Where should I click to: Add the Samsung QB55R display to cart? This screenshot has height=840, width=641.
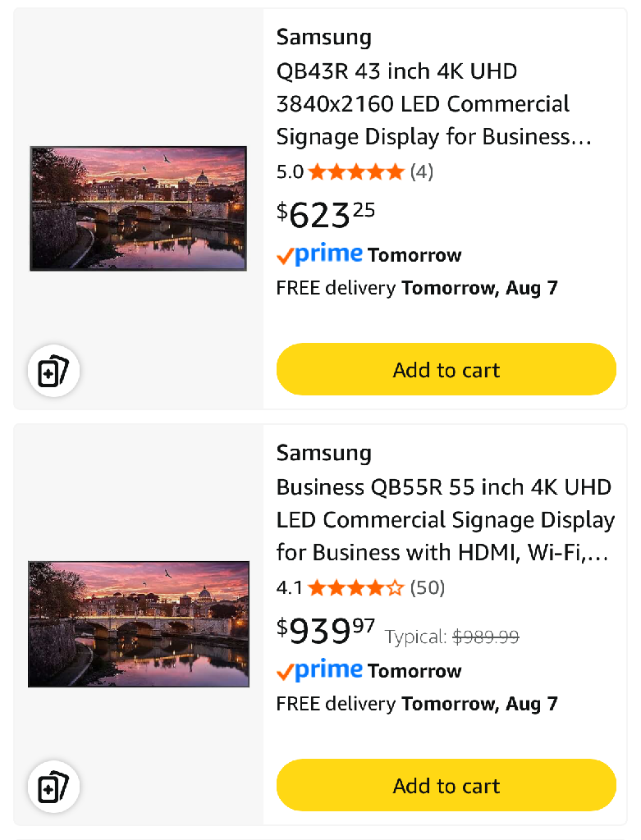click(446, 786)
